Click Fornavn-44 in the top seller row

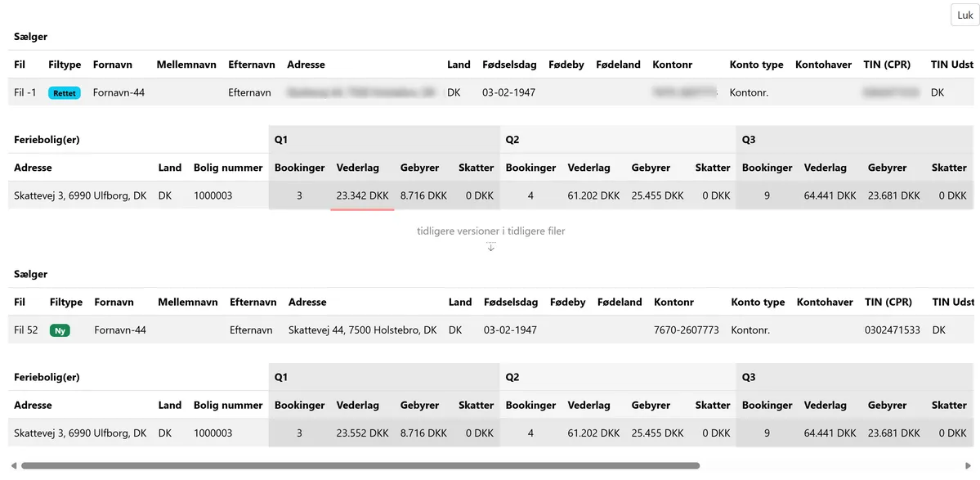point(119,92)
